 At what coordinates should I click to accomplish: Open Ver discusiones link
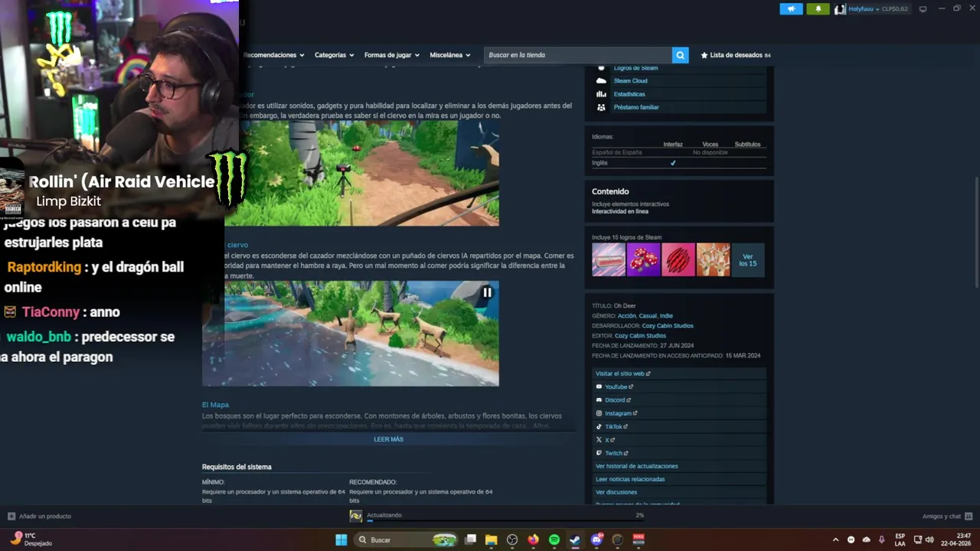616,492
